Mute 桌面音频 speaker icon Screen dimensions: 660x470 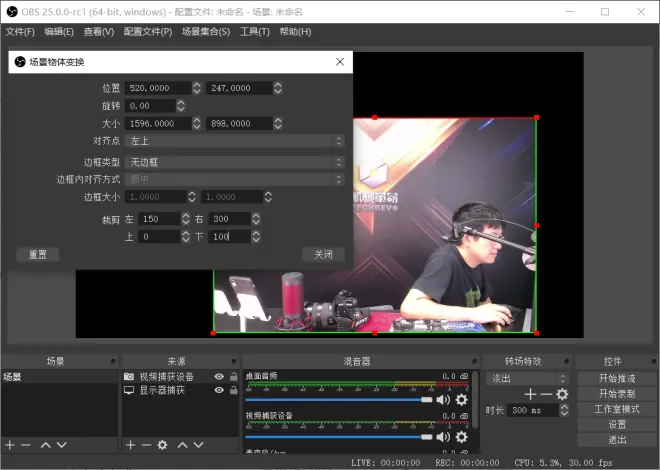[x=443, y=400]
